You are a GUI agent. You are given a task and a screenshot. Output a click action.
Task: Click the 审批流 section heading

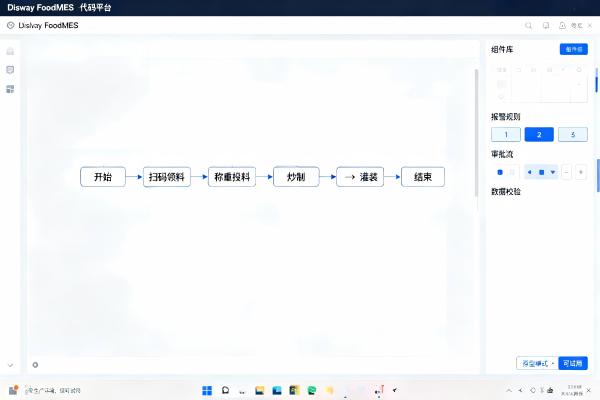coord(502,154)
